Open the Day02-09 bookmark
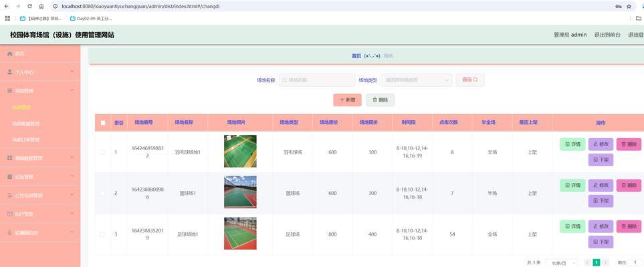This screenshot has height=267, width=644. [x=91, y=19]
